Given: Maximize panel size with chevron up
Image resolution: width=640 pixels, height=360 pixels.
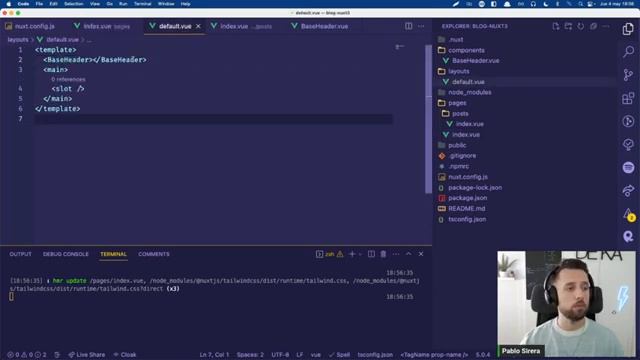Looking at the screenshot, I should tap(409, 254).
